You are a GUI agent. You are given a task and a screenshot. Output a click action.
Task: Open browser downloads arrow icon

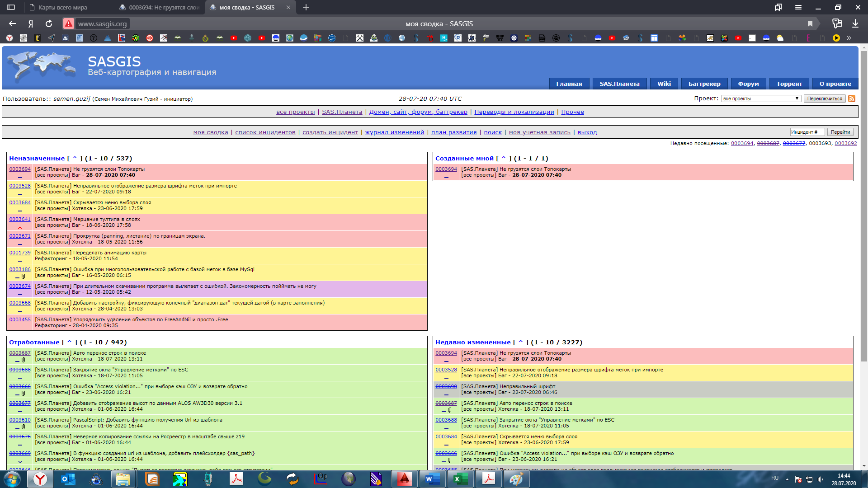coord(855,23)
